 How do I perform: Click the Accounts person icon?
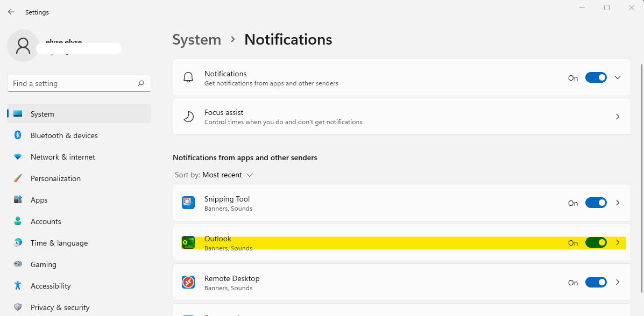tap(18, 221)
